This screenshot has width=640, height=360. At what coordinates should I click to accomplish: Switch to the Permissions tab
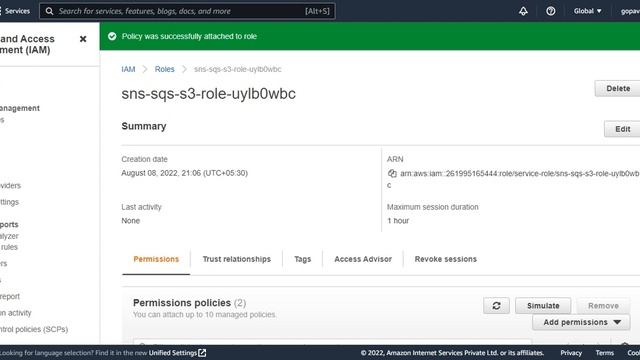pyautogui.click(x=156, y=259)
